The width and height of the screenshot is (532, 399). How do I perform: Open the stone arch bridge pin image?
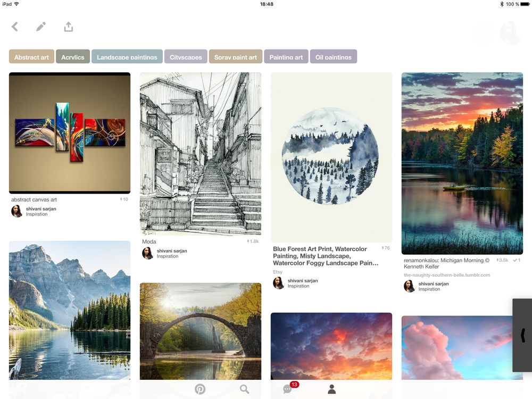[x=201, y=331]
